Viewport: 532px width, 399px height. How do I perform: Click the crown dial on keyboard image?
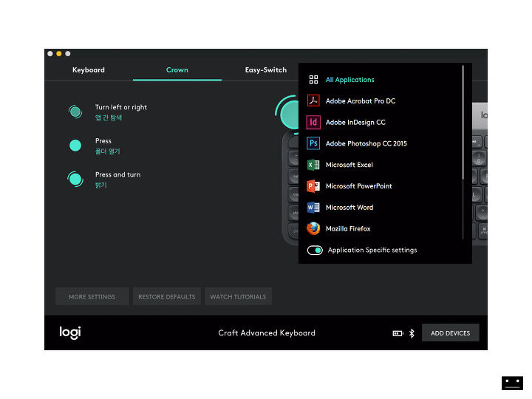(287, 114)
